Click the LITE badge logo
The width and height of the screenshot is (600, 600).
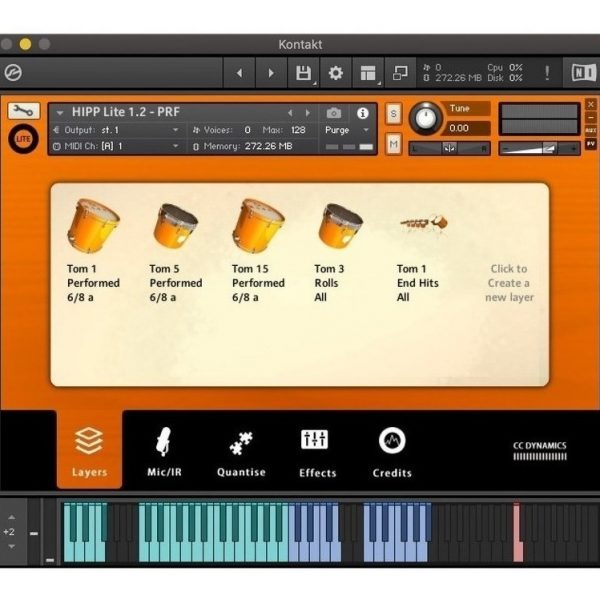(23, 139)
